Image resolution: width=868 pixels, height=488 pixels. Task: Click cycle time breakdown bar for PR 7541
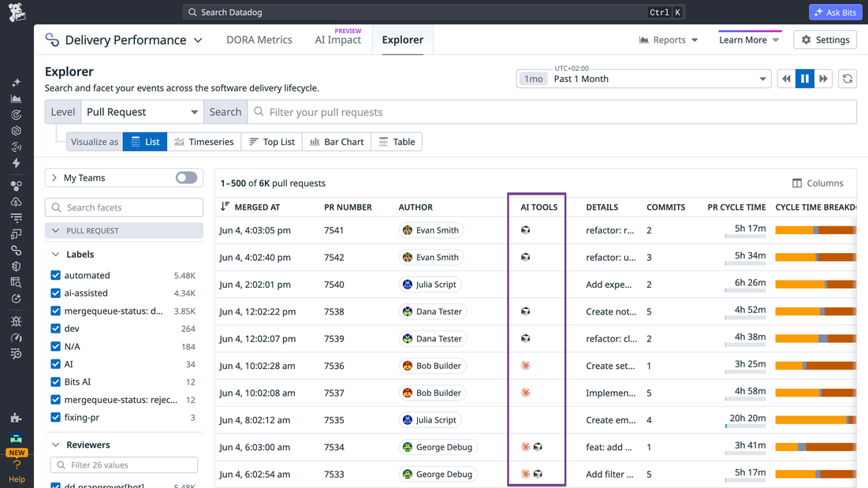[x=815, y=230]
